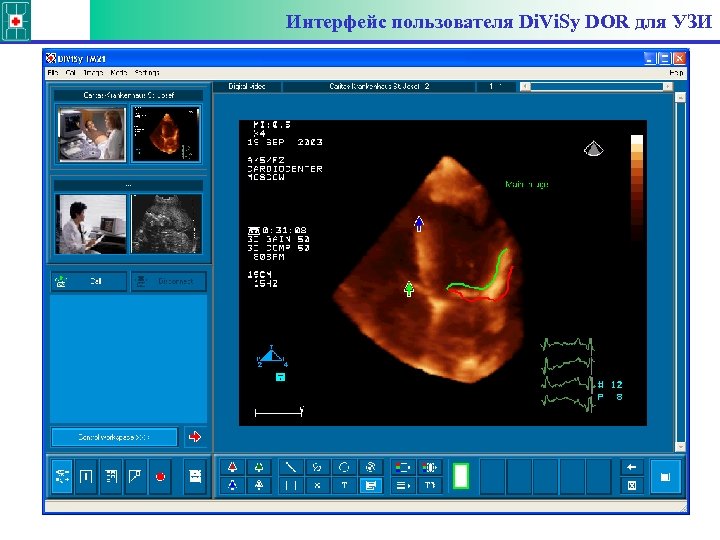Click the first empty toolbar slot
The width and height of the screenshot is (720, 540).
493,477
